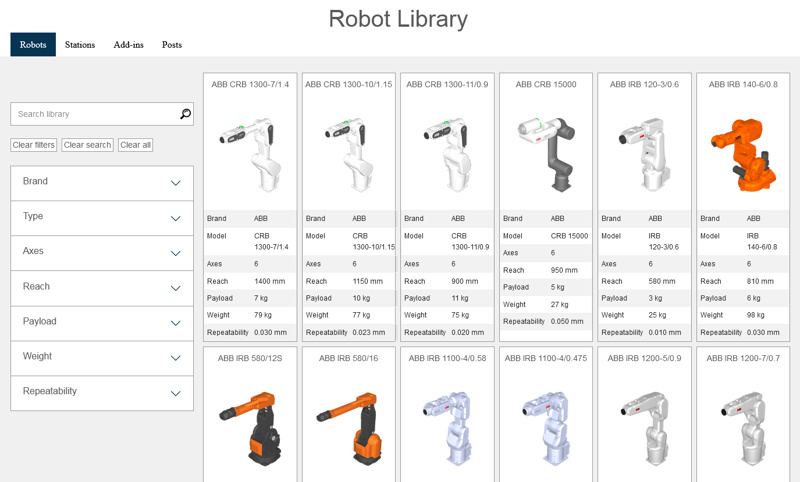Open the ABB IRB 580/16 robot image
800x482 pixels.
pyautogui.click(x=349, y=428)
